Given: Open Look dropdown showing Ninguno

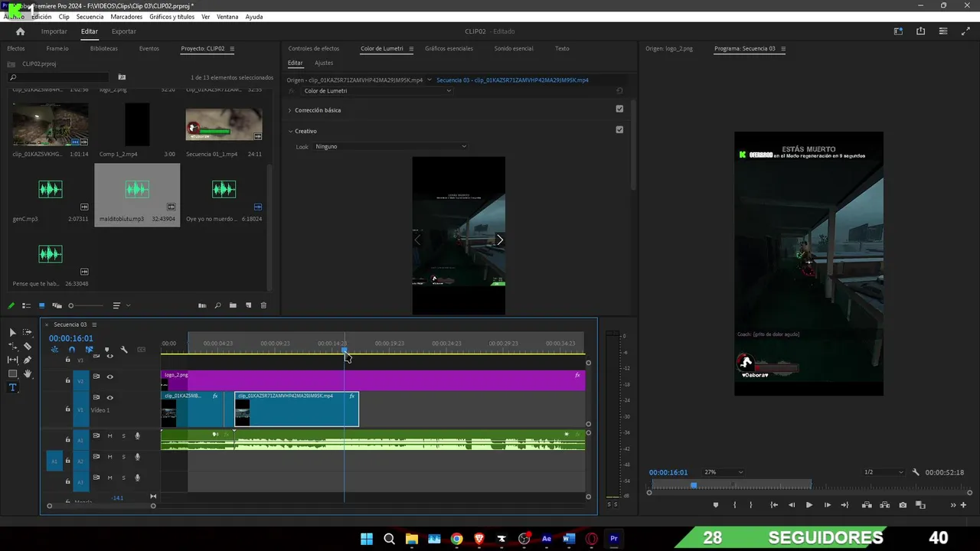Looking at the screenshot, I should coord(390,146).
